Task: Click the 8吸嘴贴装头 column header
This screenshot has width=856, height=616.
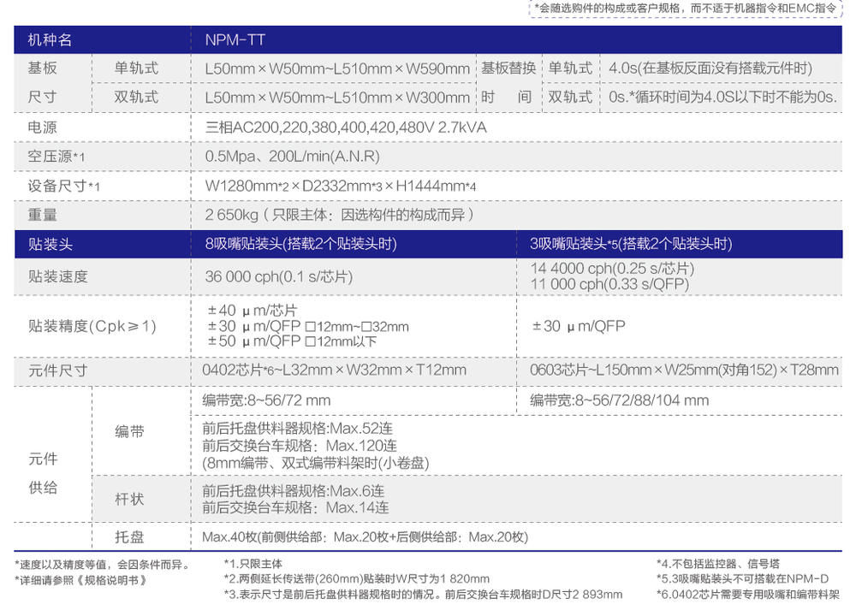Action: pyautogui.click(x=300, y=245)
